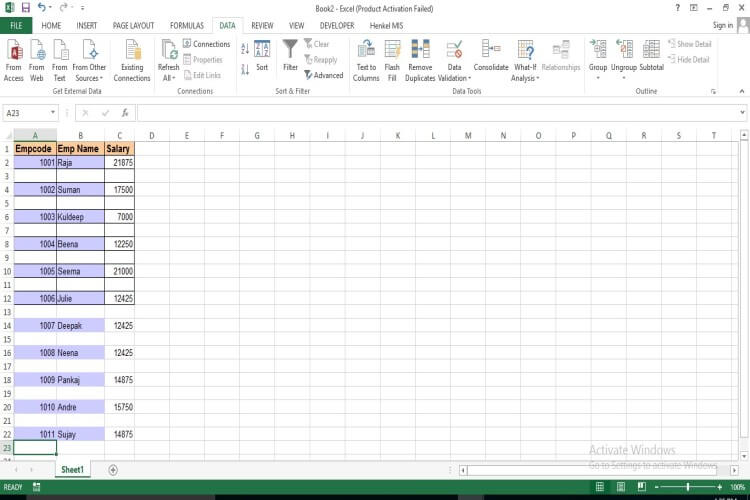This screenshot has height=500, width=750.
Task: Switch to the VIEW tab
Action: pyautogui.click(x=297, y=25)
